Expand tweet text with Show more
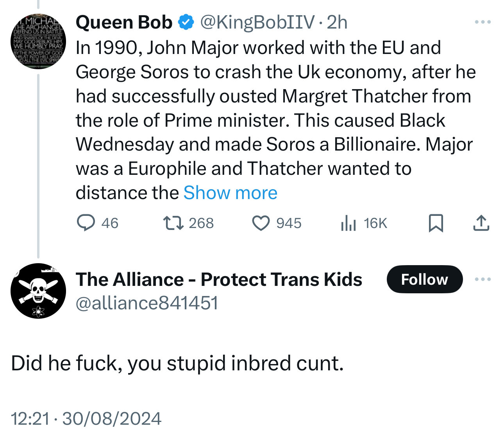This screenshot has height=438, width=504. click(x=230, y=193)
